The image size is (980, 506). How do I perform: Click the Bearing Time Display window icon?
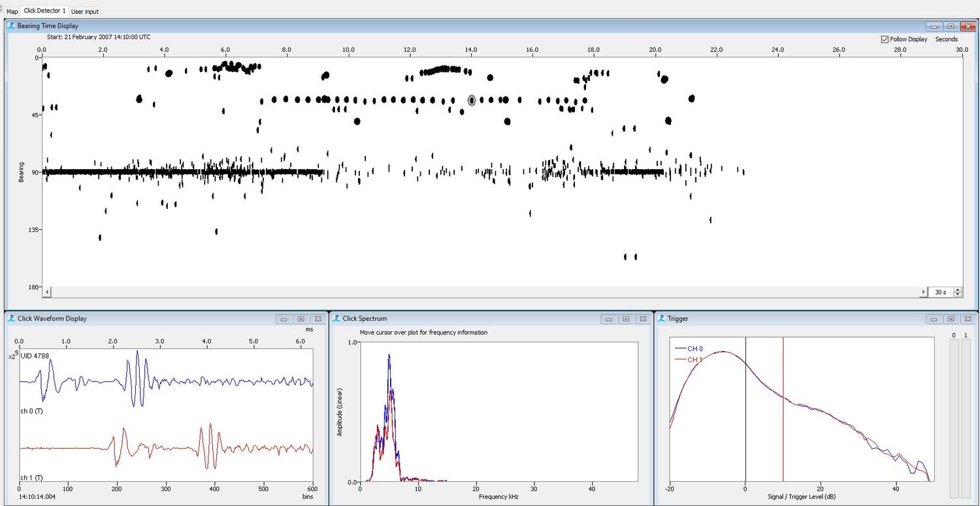coord(11,26)
